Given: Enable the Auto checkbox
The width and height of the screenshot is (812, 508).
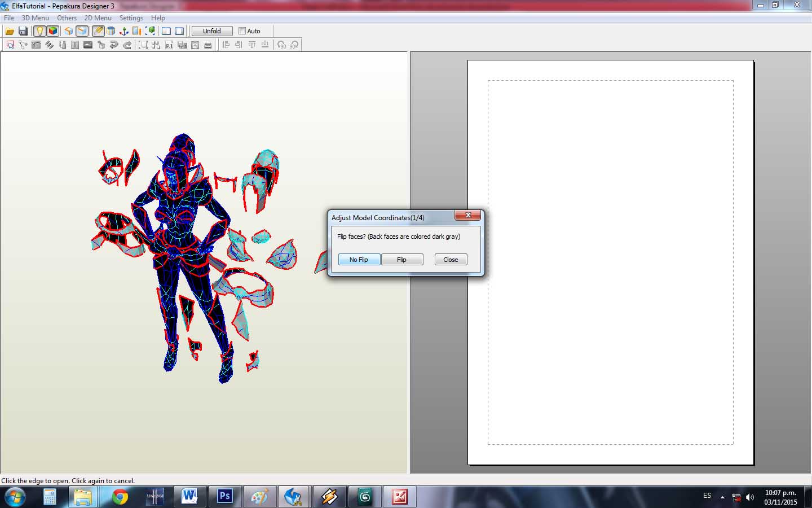Looking at the screenshot, I should (242, 31).
